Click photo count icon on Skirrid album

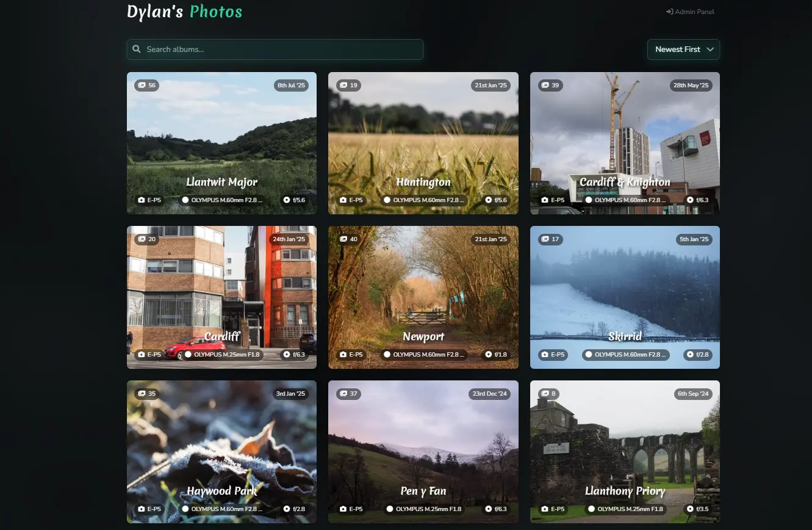pos(545,239)
